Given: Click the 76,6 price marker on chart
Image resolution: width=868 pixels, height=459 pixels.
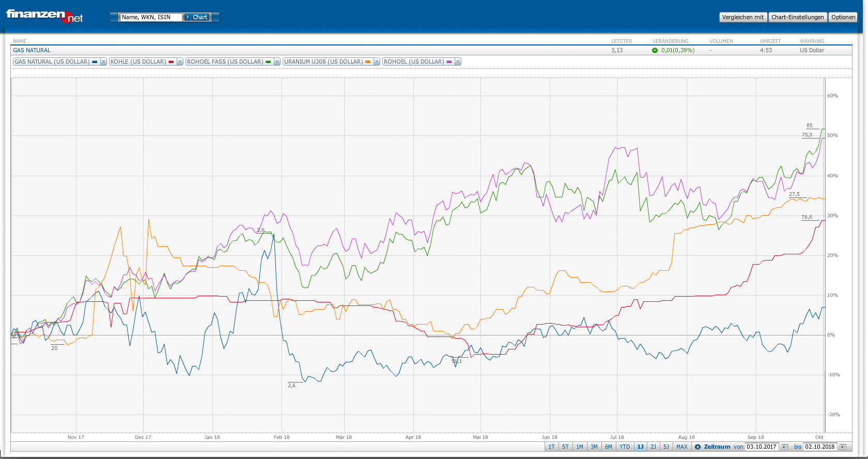Looking at the screenshot, I should click(x=807, y=217).
